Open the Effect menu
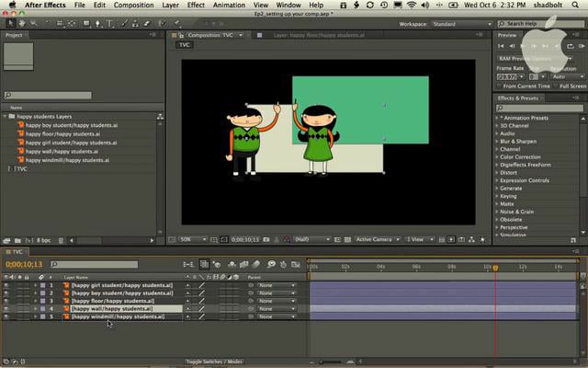 coord(196,5)
